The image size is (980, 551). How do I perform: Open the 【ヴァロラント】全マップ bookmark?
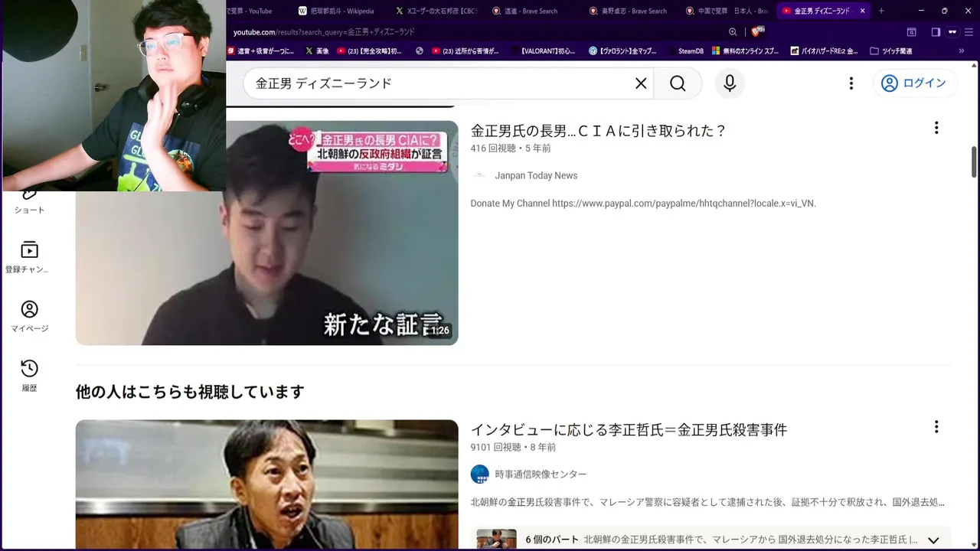pos(622,51)
